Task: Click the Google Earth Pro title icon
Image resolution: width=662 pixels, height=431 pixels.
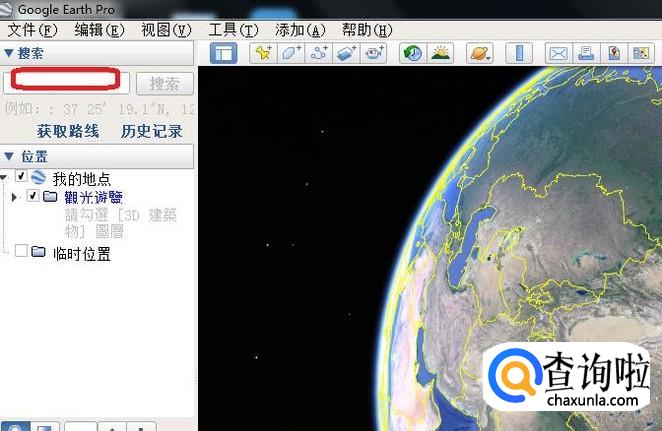Action: (x=6, y=9)
